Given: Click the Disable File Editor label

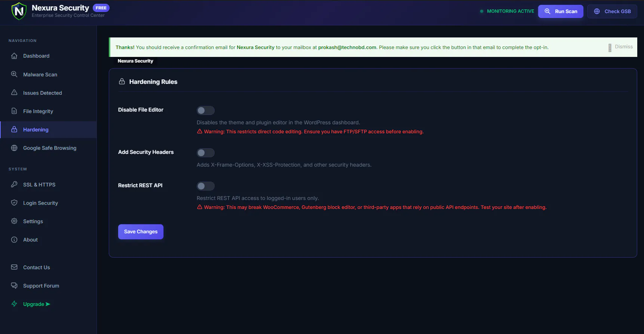Looking at the screenshot, I should click(x=141, y=110).
